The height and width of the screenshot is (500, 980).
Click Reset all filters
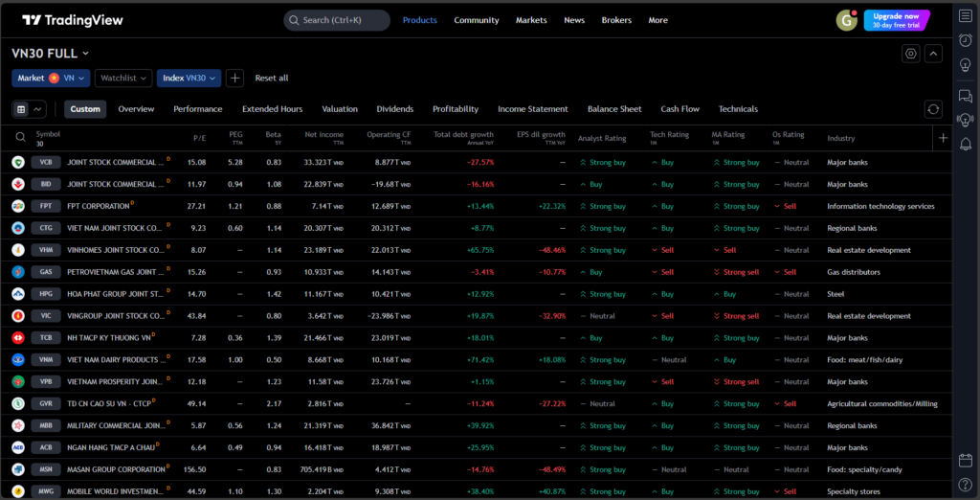(x=272, y=79)
